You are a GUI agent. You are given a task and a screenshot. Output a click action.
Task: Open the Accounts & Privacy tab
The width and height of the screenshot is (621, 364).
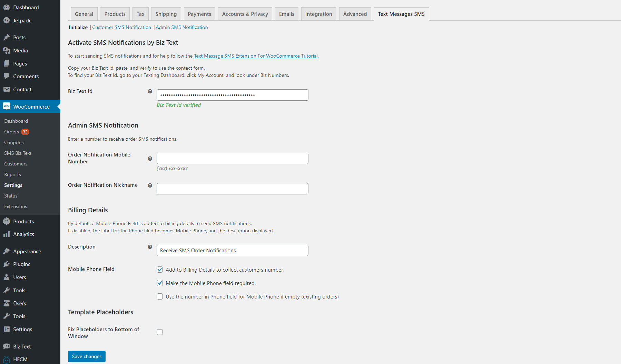coord(245,14)
